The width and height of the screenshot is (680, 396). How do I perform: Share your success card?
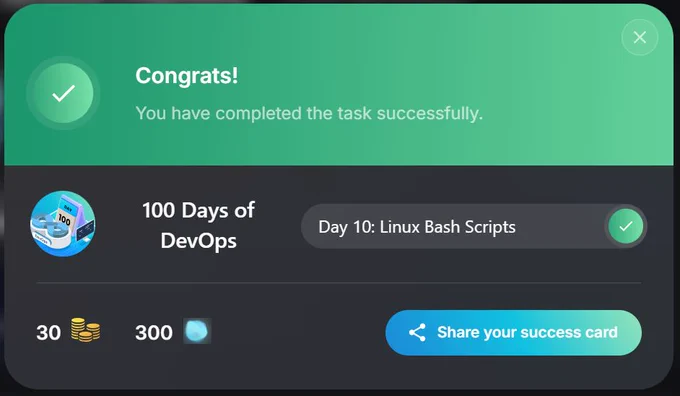(513, 333)
